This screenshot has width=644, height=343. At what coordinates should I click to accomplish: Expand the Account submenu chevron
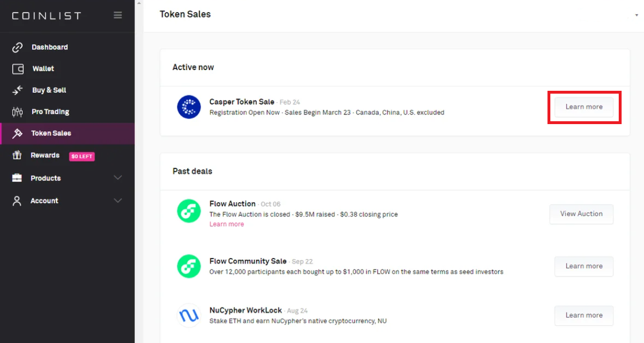tap(118, 201)
